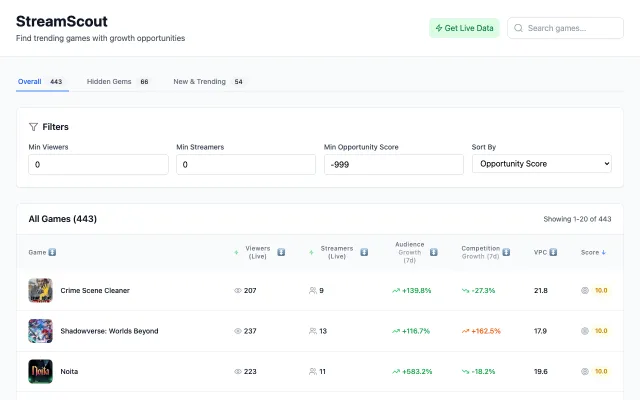This screenshot has width=640, height=400.
Task: Click streamers icon in Noita row
Action: pos(313,371)
